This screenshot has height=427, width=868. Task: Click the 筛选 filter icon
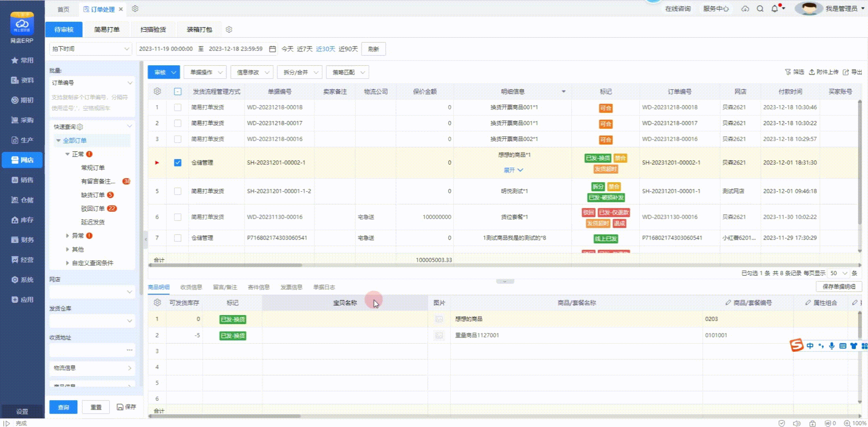pyautogui.click(x=788, y=72)
